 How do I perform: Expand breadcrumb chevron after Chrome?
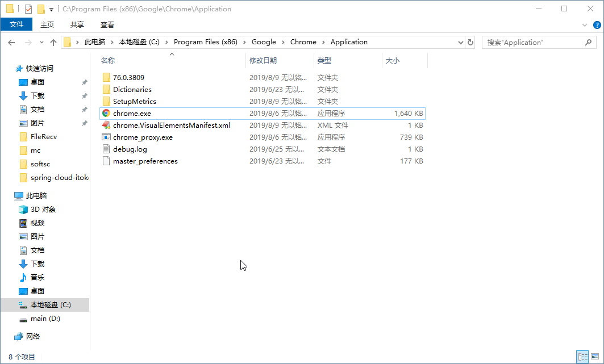pyautogui.click(x=323, y=42)
